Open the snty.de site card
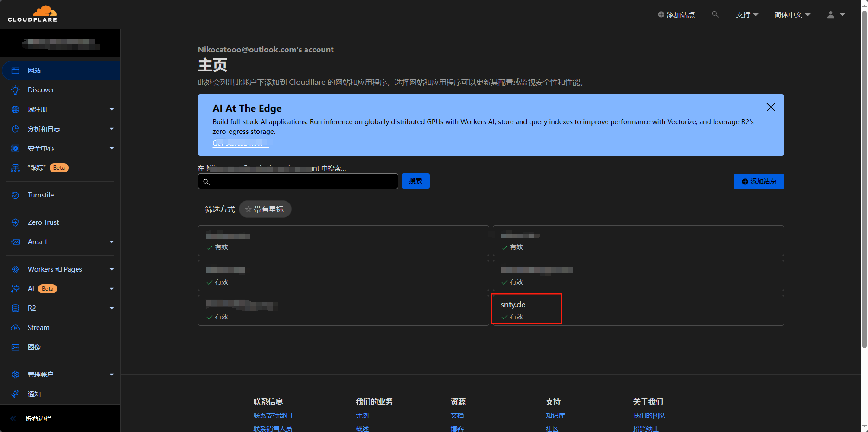 638,310
